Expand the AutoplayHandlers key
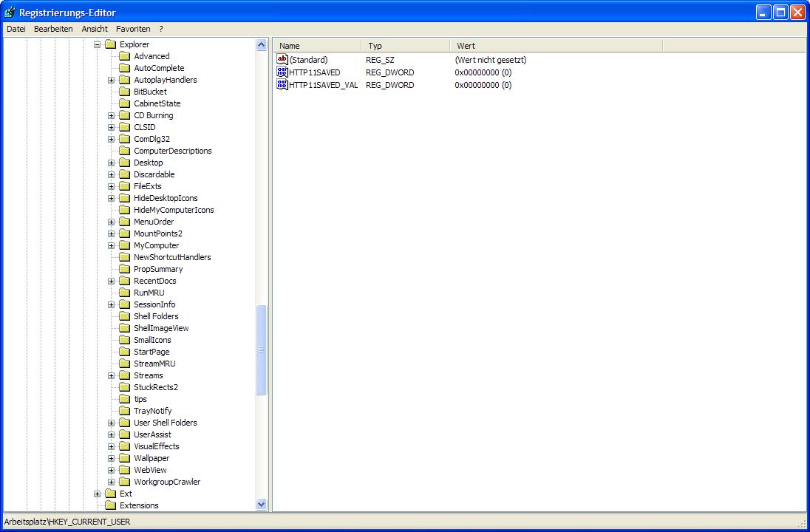Image resolution: width=810 pixels, height=532 pixels. coord(111,80)
